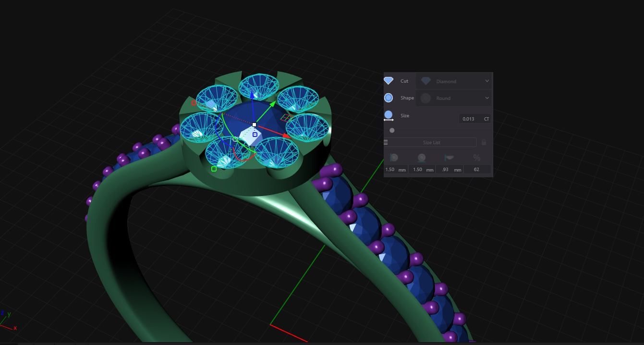This screenshot has width=644, height=345.
Task: Click the diamond Cut icon
Action: coord(389,81)
